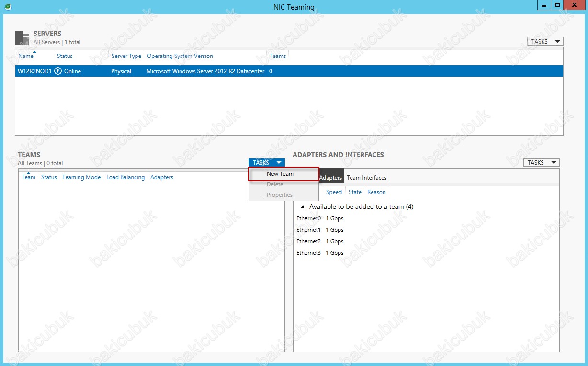Open the Adapters and Interfaces TASKS dropdown
The width and height of the screenshot is (588, 366).
click(x=541, y=163)
